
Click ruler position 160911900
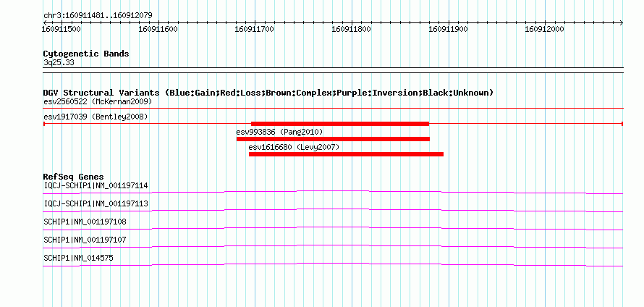pos(448,29)
